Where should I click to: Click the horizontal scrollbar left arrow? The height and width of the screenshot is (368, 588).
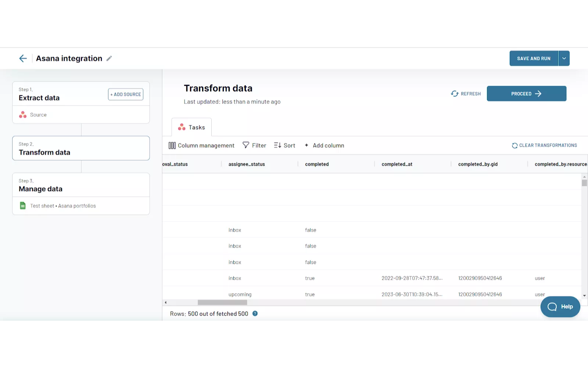tap(166, 302)
